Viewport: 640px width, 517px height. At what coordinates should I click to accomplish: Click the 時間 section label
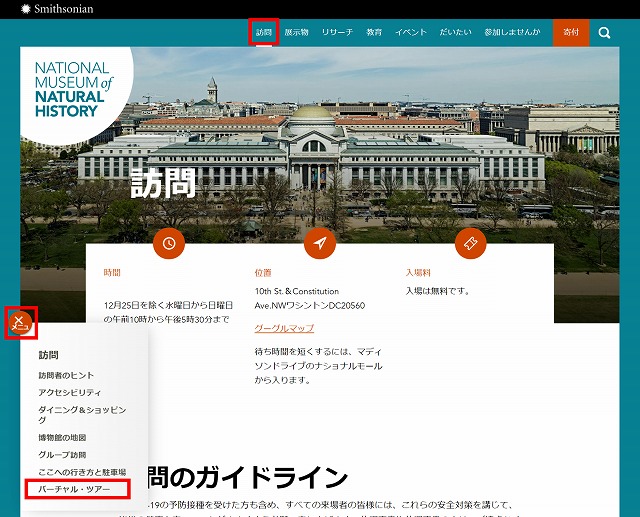112,273
